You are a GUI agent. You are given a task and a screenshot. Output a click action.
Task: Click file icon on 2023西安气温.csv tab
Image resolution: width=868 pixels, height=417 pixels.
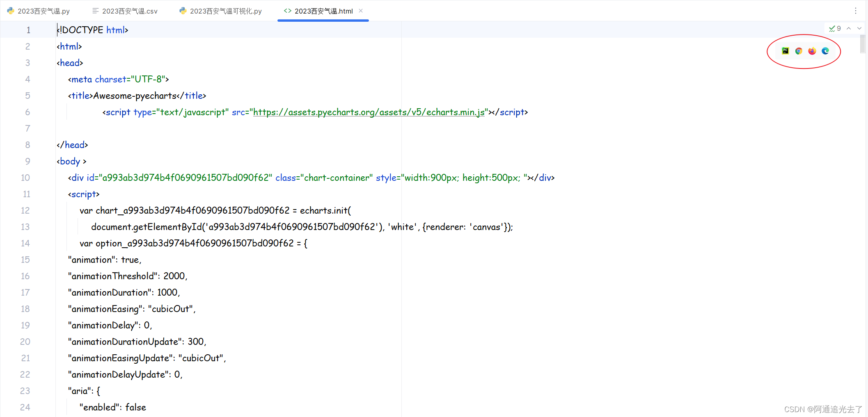click(x=95, y=11)
